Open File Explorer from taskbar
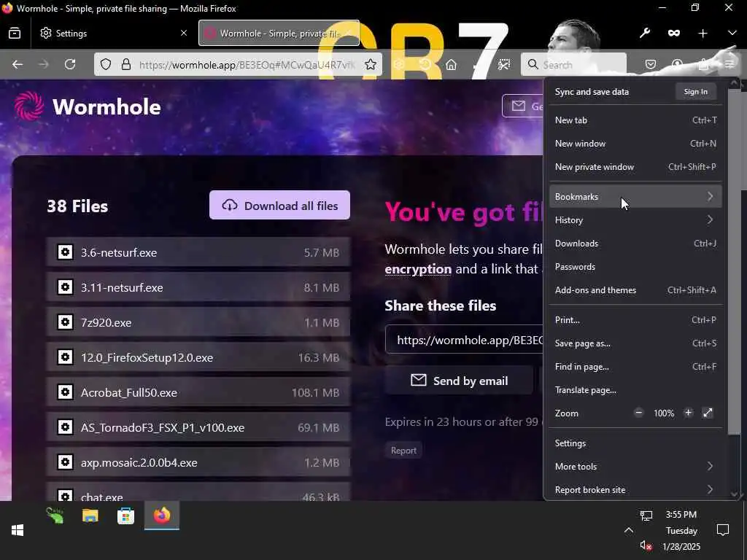This screenshot has height=560, width=747. click(90, 516)
